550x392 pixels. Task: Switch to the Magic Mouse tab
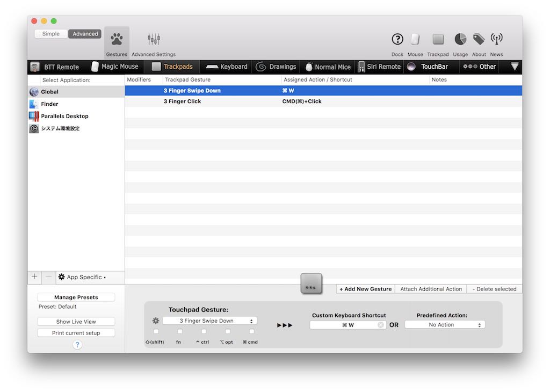click(115, 67)
